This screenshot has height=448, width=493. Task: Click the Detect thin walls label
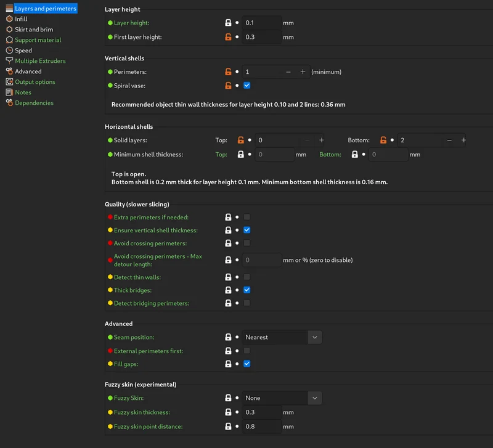[137, 277]
